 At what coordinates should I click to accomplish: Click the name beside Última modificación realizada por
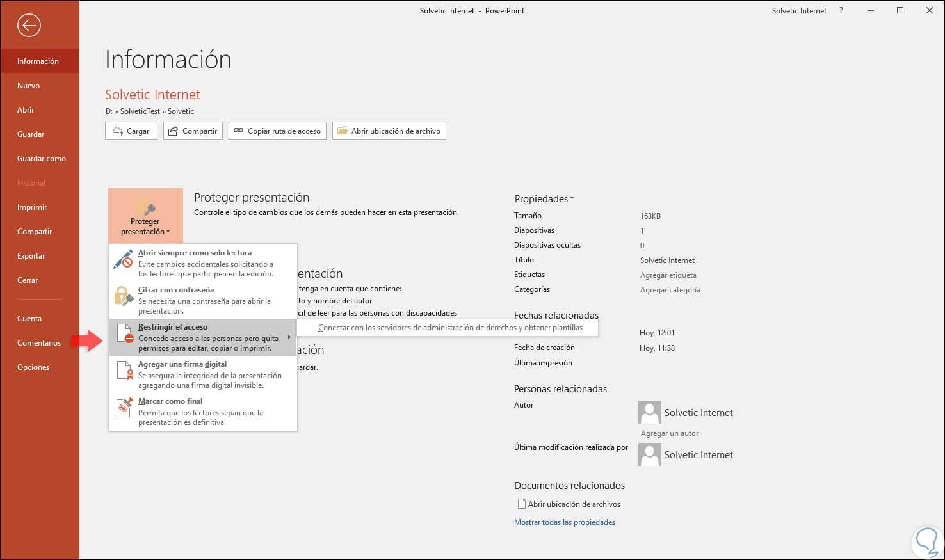tap(699, 455)
